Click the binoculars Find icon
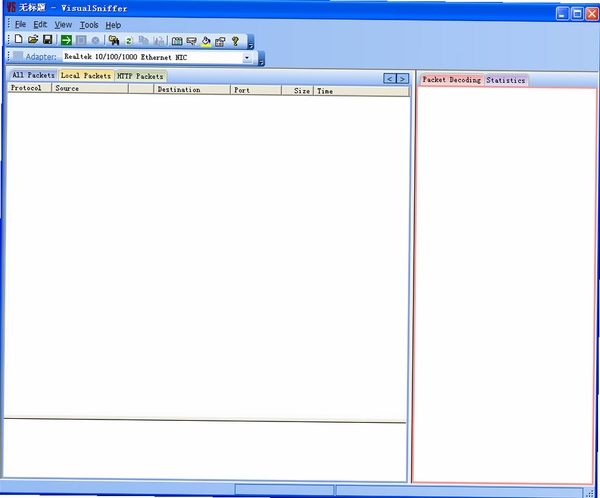The width and height of the screenshot is (600, 498). [x=114, y=40]
